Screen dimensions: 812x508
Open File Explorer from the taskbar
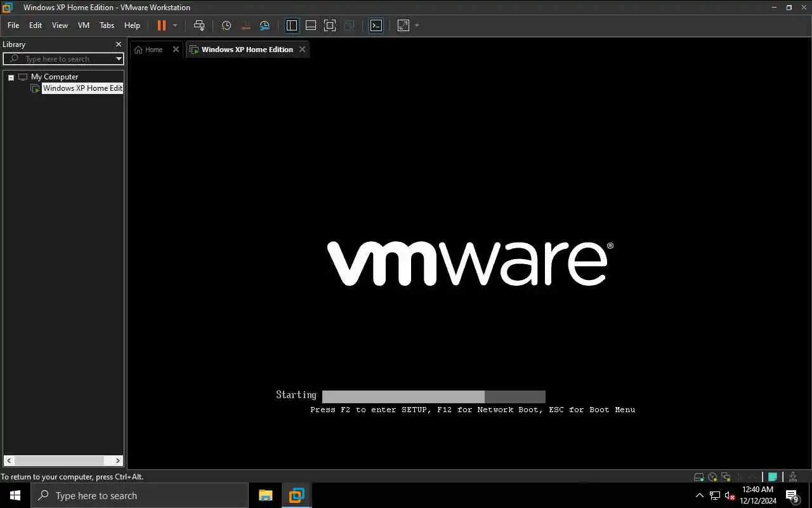click(265, 495)
